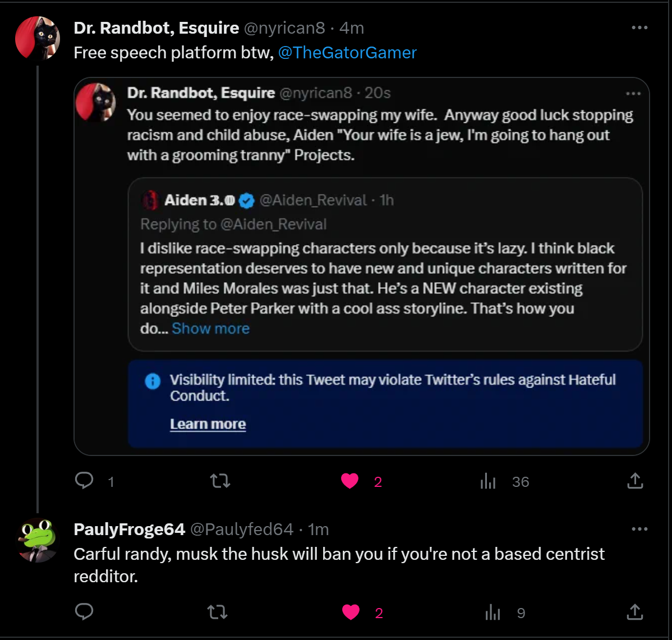
Task: Open more options for Dr. Randbot's top tweet
Action: point(639,28)
